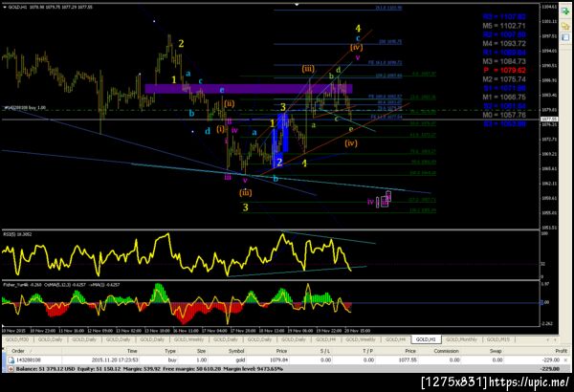574x392 pixels.
Task: Click the Commission column header
Action: coord(446,351)
